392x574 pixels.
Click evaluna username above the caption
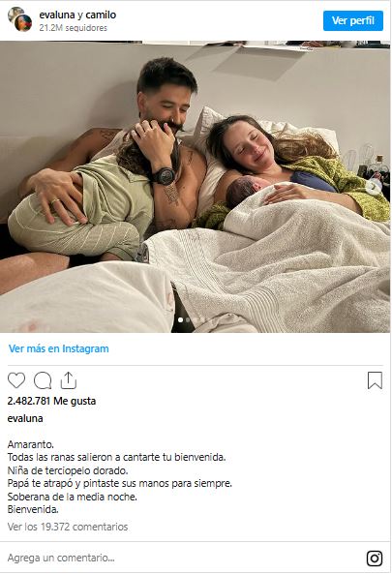tap(25, 418)
